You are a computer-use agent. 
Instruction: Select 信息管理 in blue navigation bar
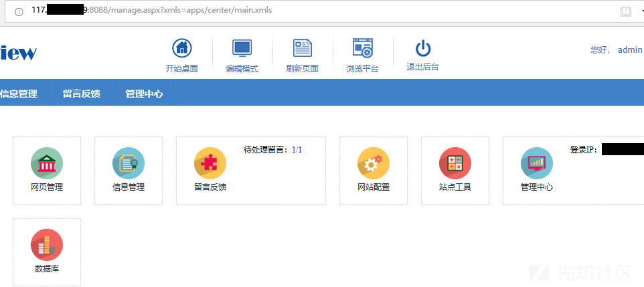tap(19, 94)
